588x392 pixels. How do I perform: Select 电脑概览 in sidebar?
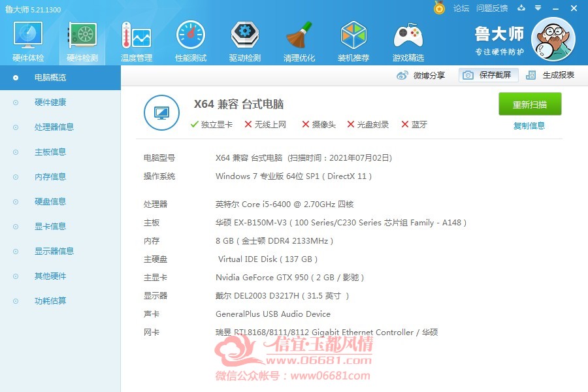60,78
